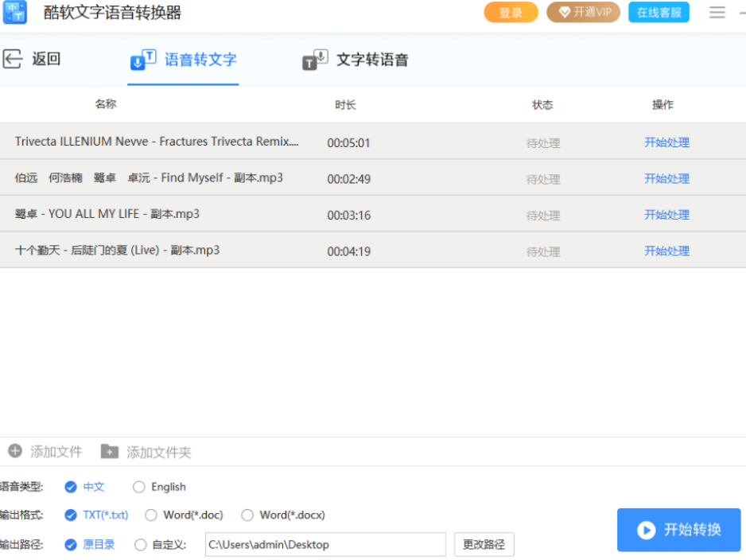Select row 伯远 何浩楠 Find Myself - 副本.mp3
The image size is (746, 560).
pyautogui.click(x=373, y=177)
